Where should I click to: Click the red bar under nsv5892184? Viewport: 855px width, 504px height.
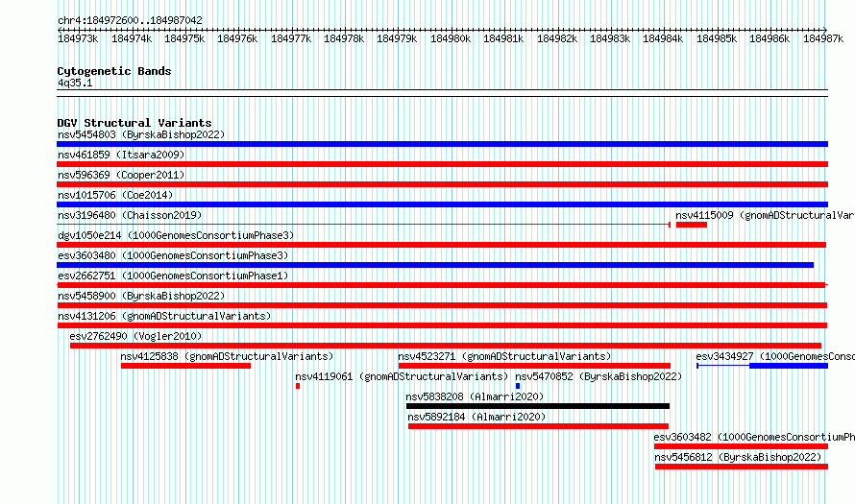(x=538, y=426)
